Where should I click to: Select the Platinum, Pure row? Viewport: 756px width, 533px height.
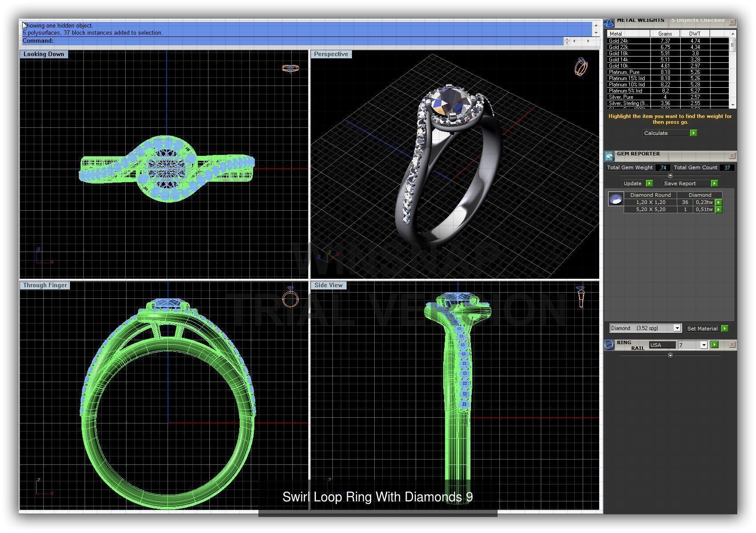click(x=668, y=72)
